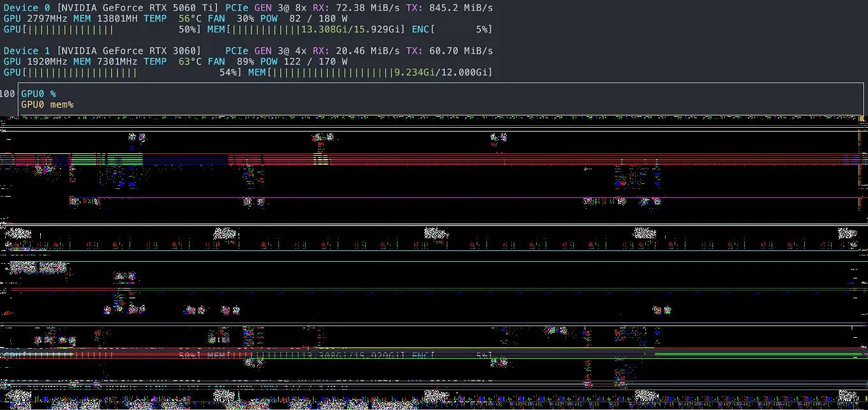
Task: Click the TX 60.70 MiB/s value
Action: pos(449,50)
